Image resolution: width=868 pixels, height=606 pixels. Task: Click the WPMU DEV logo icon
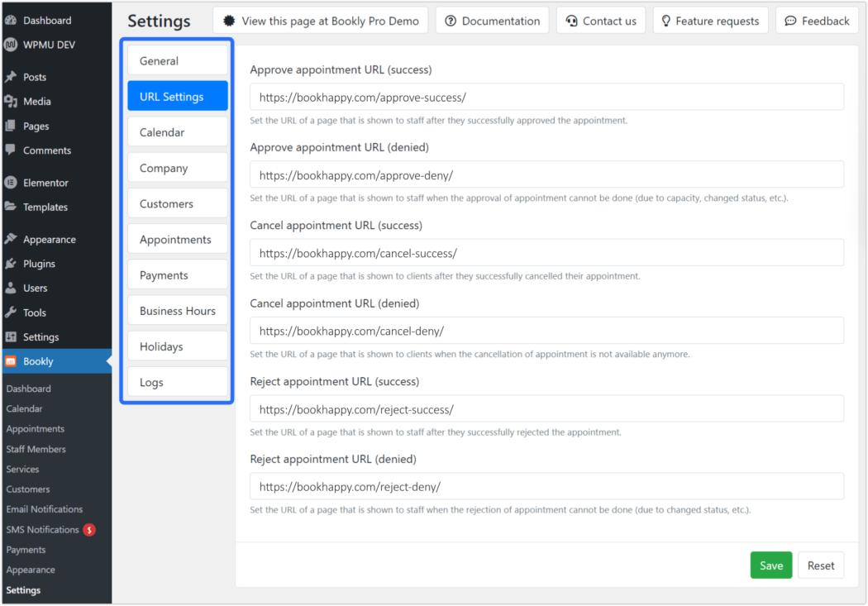pyautogui.click(x=11, y=45)
